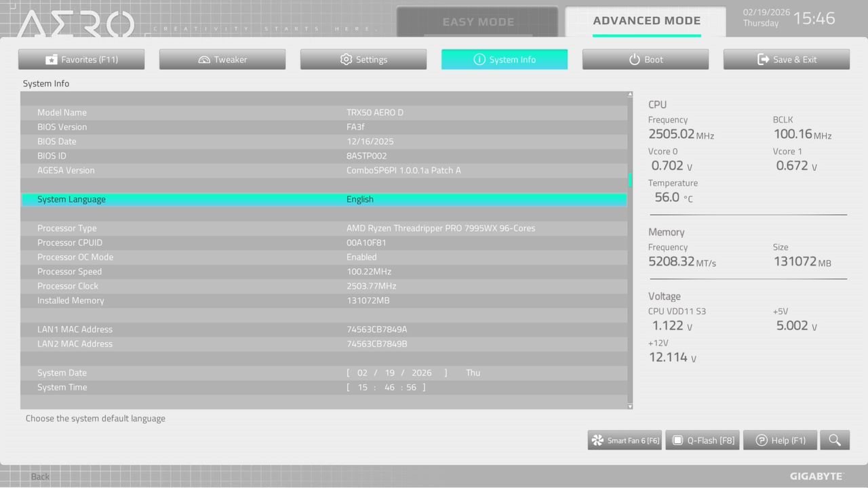Open the Boot menu

click(x=645, y=59)
